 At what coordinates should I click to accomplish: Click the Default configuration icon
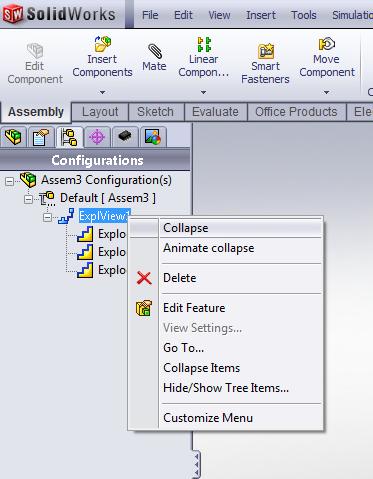pos(47,198)
